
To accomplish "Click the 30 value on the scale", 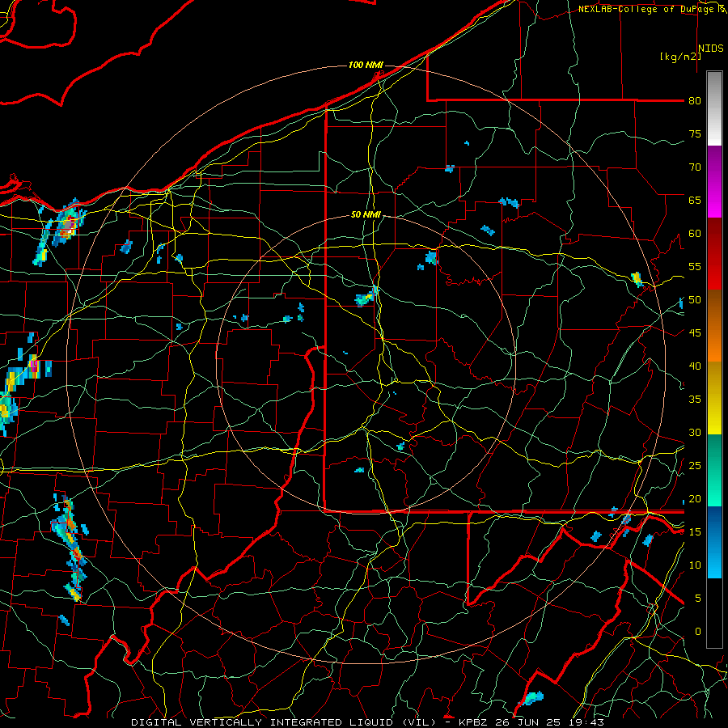I will click(x=695, y=432).
